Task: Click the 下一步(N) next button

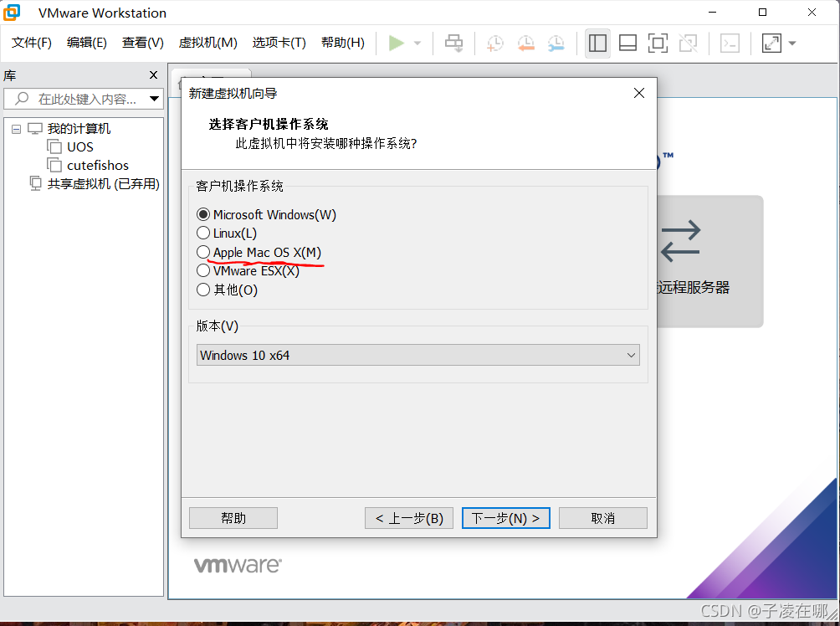Action: 505,518
